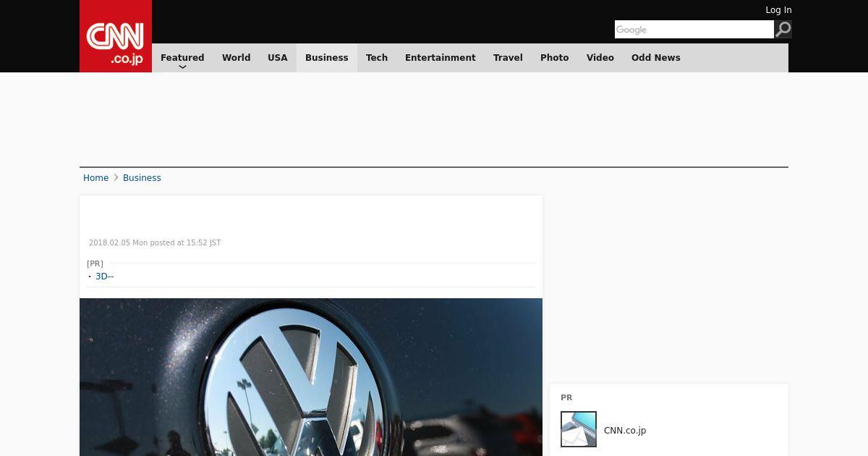Open the Entertainment section
Screen dimensions: 868x456
[x=441, y=58]
